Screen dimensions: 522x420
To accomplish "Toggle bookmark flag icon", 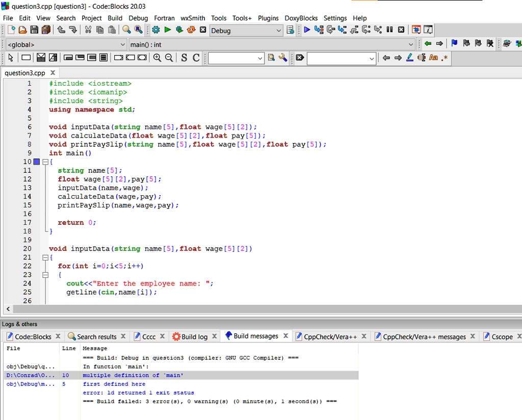I will (x=454, y=43).
